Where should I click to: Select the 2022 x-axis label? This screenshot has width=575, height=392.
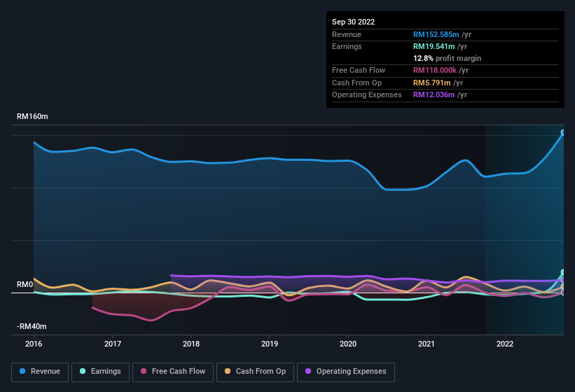pos(505,344)
